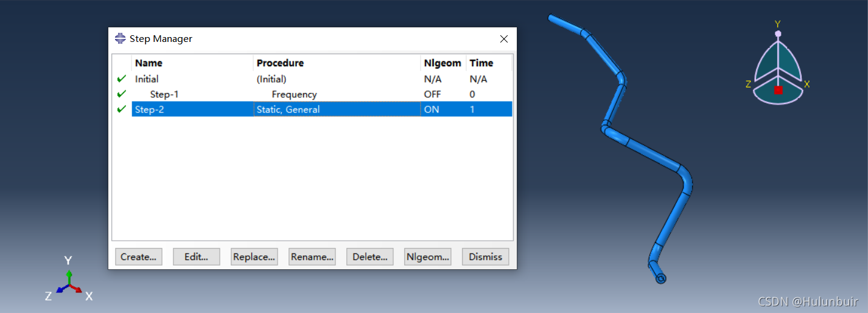Select the Step-1 row name
The height and width of the screenshot is (313, 868).
[164, 94]
